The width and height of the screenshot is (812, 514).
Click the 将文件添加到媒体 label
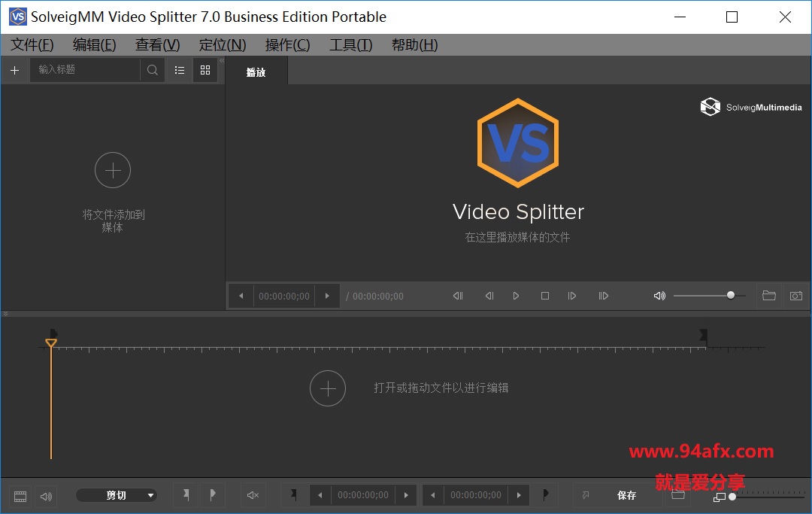point(113,221)
